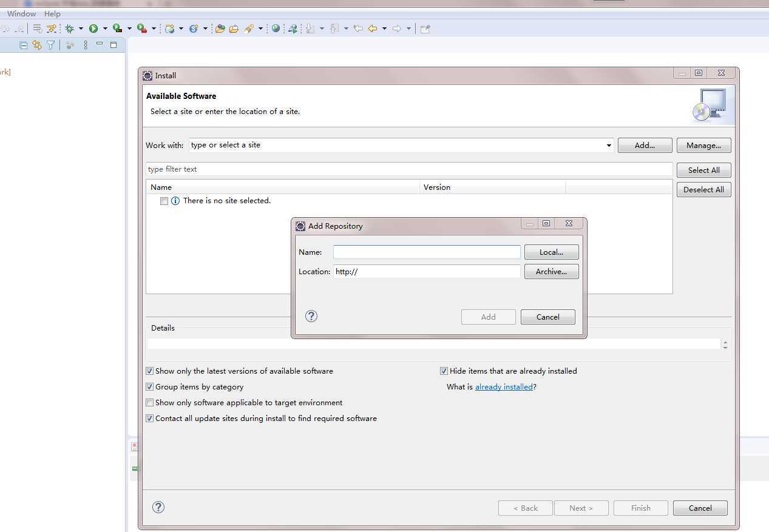Click the Debug bug icon in toolbar
This screenshot has height=532, width=769.
pos(70,29)
